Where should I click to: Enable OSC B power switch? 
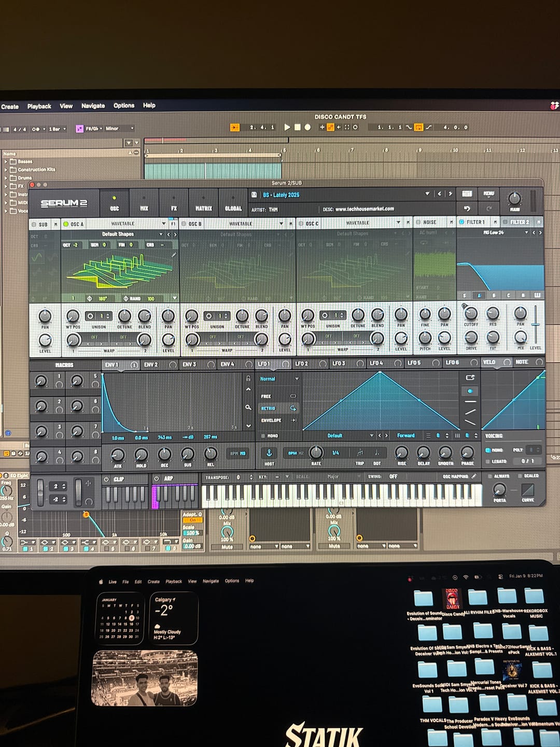(184, 224)
